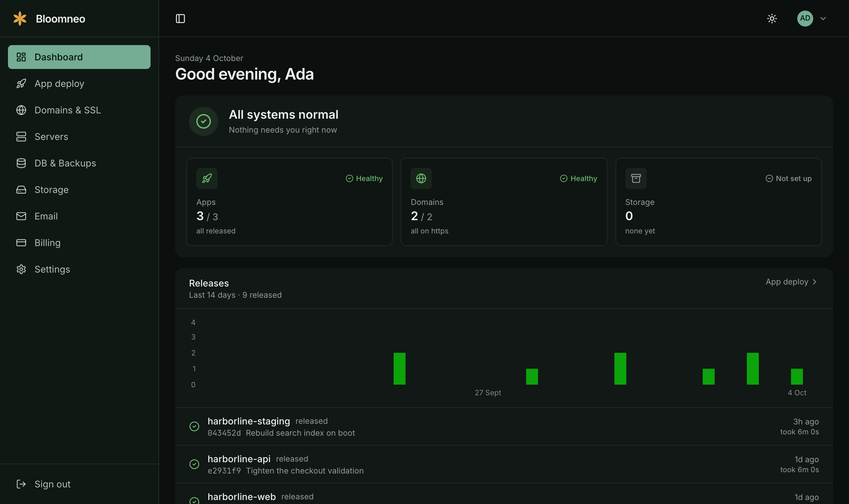
Task: Click the chevron beside Releases App deploy
Action: click(815, 282)
